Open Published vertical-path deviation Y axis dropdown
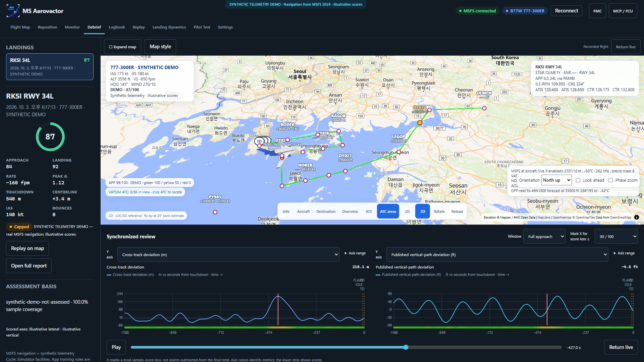This screenshot has width=644, height=362. pos(497,254)
